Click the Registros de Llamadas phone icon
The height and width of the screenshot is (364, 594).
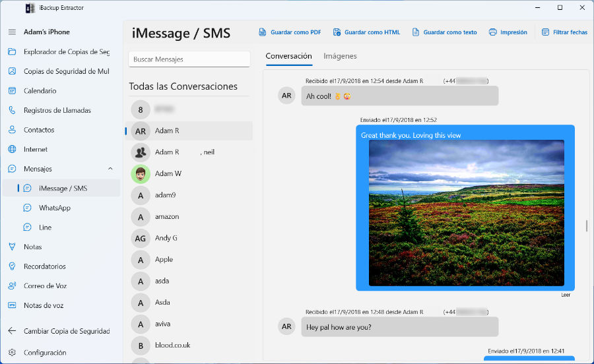click(x=12, y=110)
